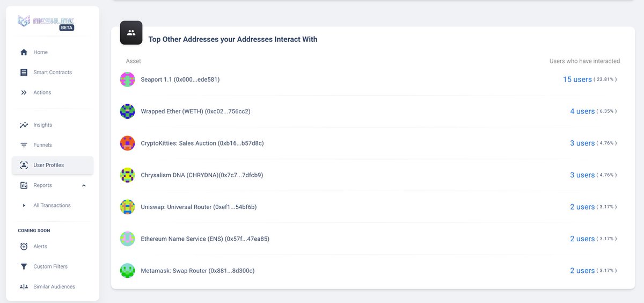
Task: Click the Smart Contracts document icon
Action: pyautogui.click(x=24, y=73)
